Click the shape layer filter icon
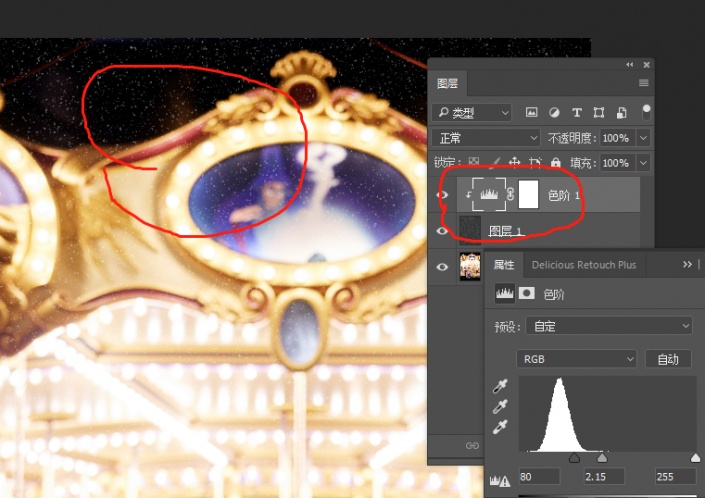 (x=599, y=113)
